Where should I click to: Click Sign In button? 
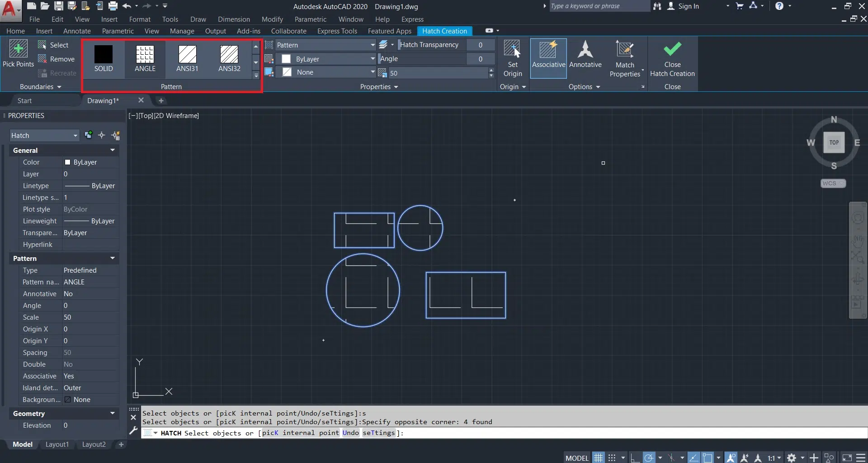[688, 6]
